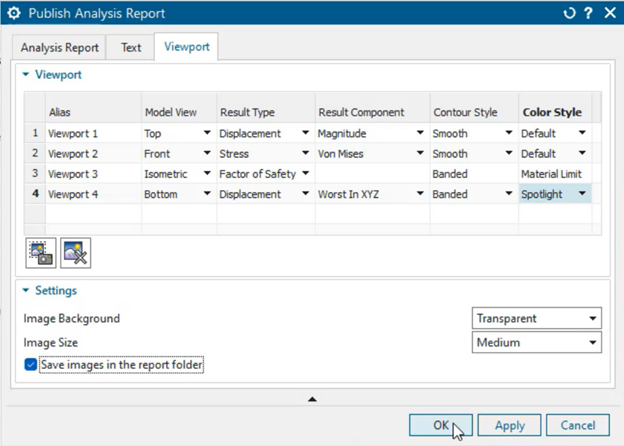Select row number 2 header
The height and width of the screenshot is (446, 624).
(x=35, y=153)
